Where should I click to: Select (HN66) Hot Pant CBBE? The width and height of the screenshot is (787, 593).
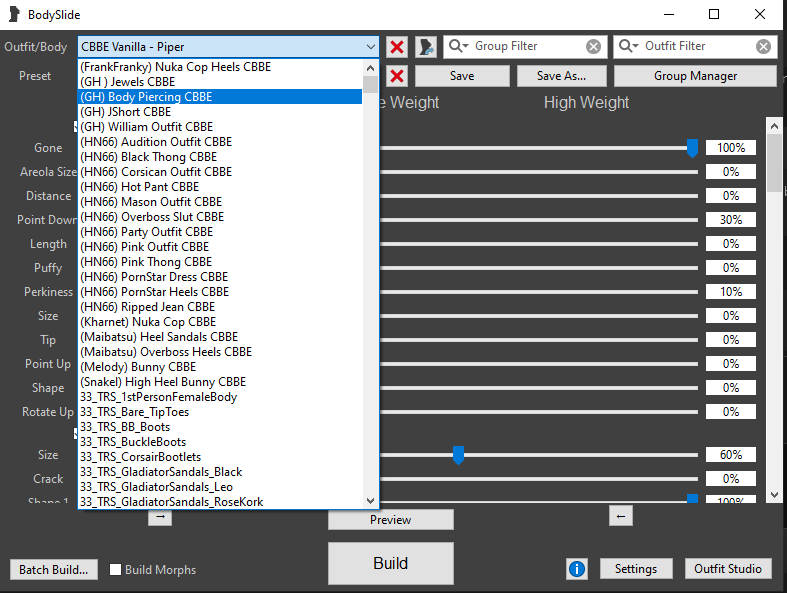point(220,187)
